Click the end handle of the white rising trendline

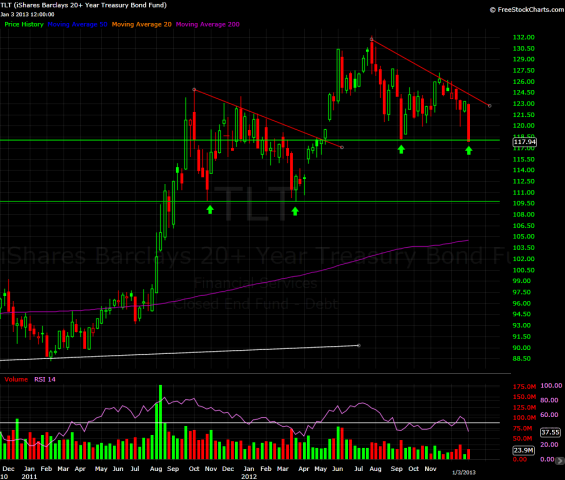pyautogui.click(x=359, y=345)
